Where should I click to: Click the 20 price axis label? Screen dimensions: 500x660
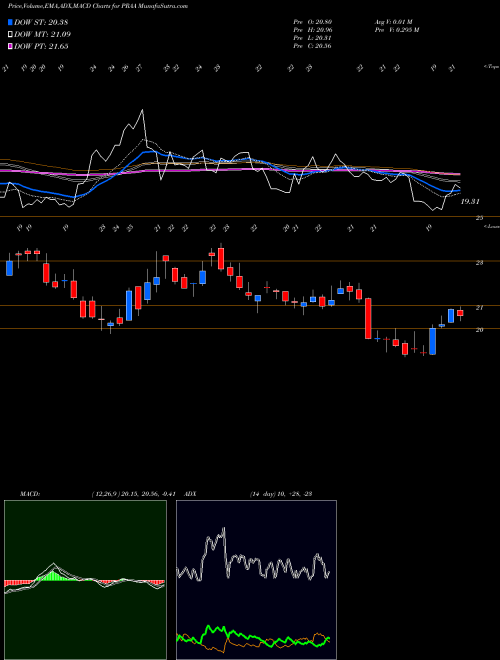[479, 330]
